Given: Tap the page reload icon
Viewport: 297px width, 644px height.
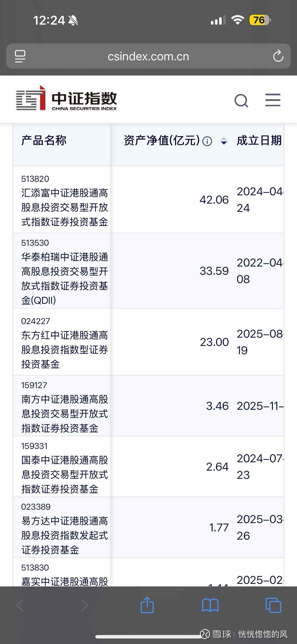Looking at the screenshot, I should (278, 56).
